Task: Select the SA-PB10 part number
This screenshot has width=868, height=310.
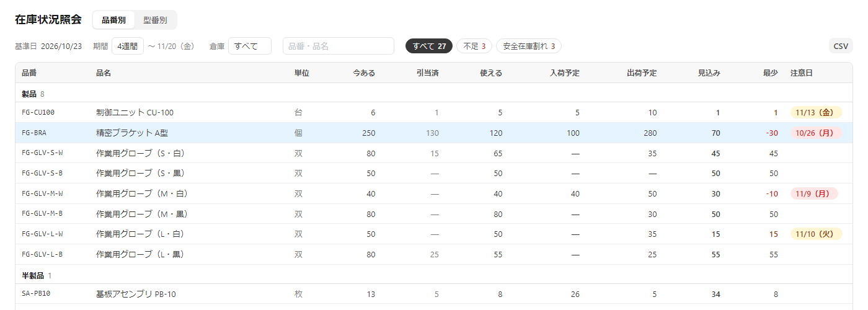Action: tap(36, 294)
